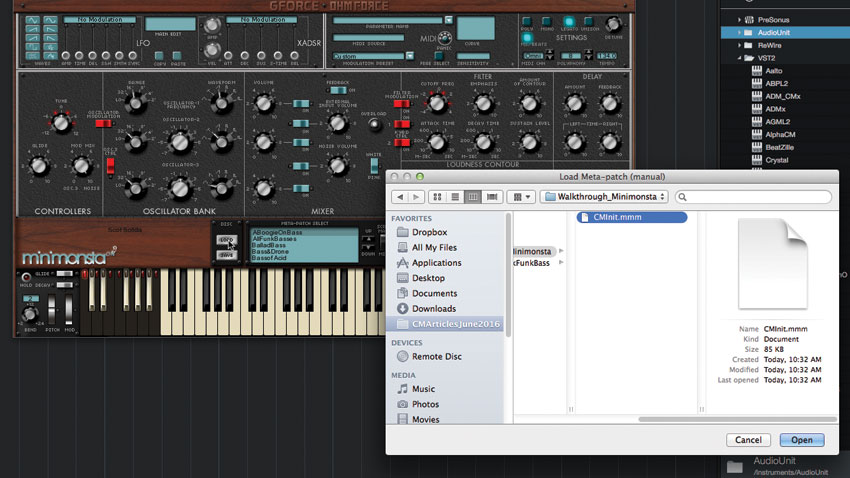
Task: Open Documents in Favorites sidebar
Action: [434, 293]
